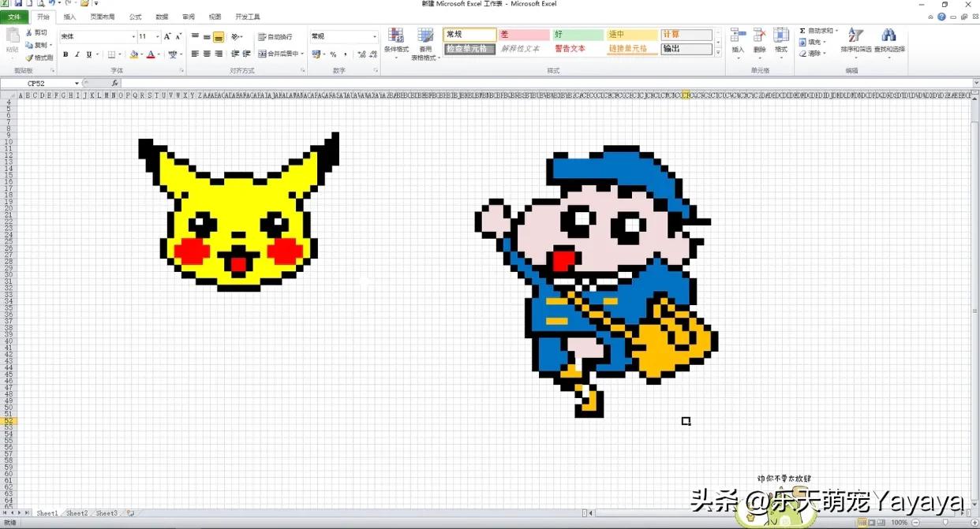Apply the 警告文本 warning text style
This screenshot has width=980, height=529.
coord(578,49)
